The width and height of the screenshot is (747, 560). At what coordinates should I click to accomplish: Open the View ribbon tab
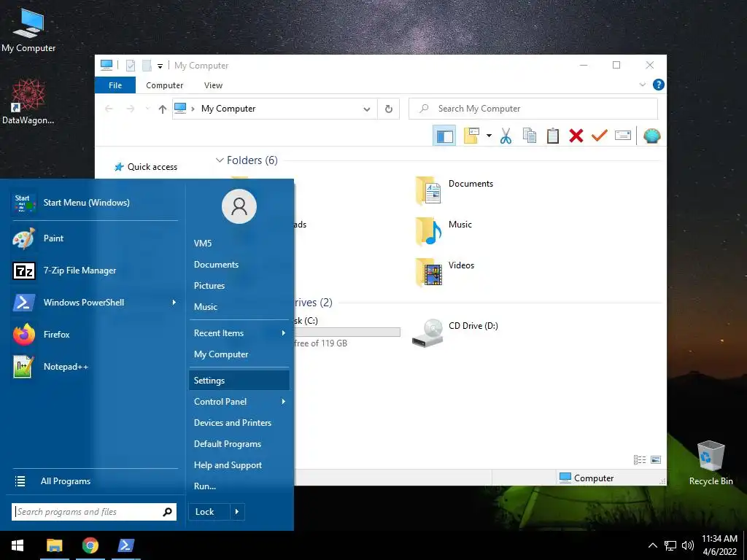click(x=213, y=85)
